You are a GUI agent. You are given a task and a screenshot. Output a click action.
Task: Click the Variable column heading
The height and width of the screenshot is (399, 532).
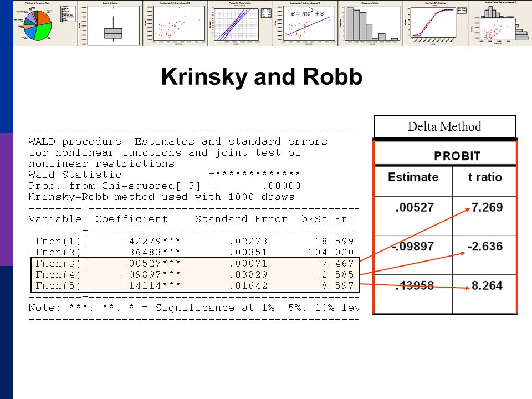pyautogui.click(x=55, y=219)
